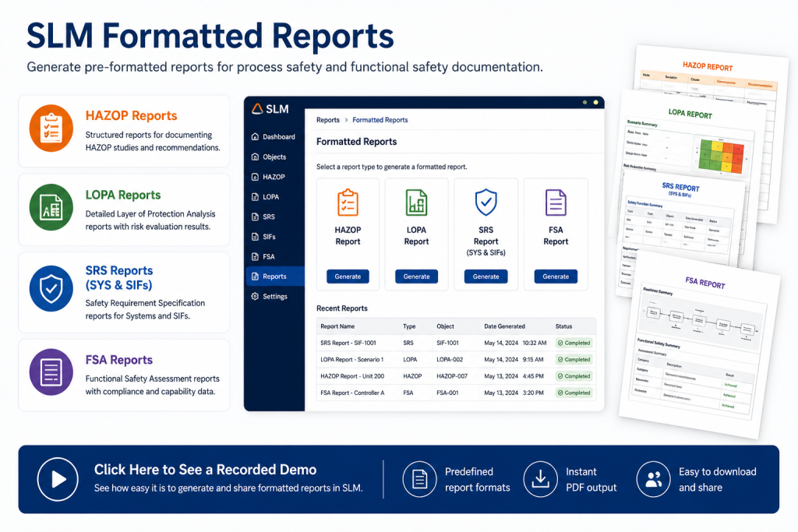Click the HAZOP Reports card heading
Viewport: 798px width, 532px height.
[131, 116]
